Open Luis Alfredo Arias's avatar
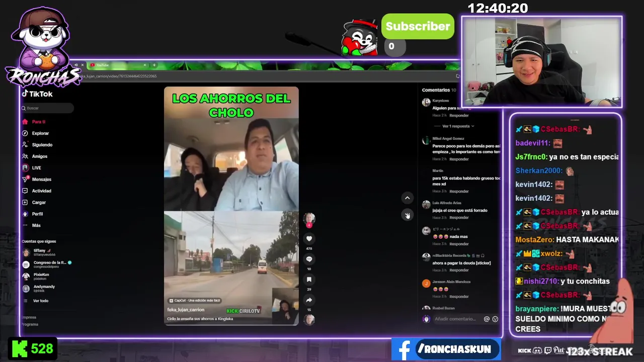 426,205
